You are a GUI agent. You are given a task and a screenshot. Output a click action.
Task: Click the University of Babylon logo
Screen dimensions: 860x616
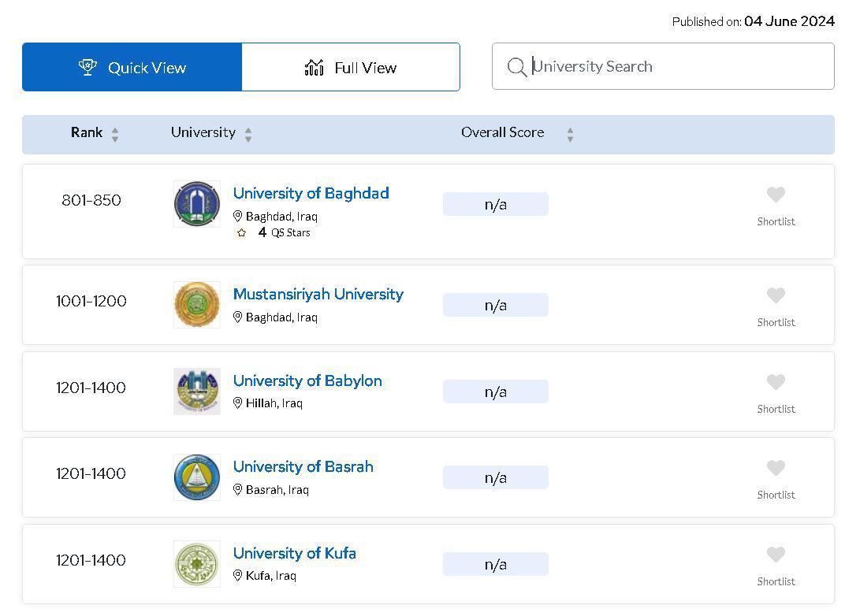tap(197, 391)
